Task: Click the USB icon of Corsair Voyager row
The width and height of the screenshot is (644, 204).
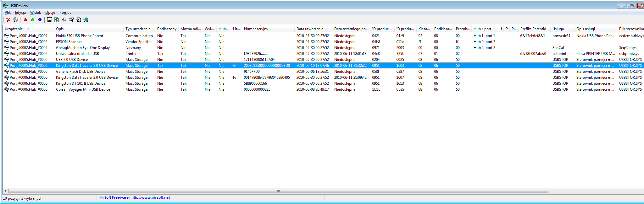Action: tap(6, 89)
